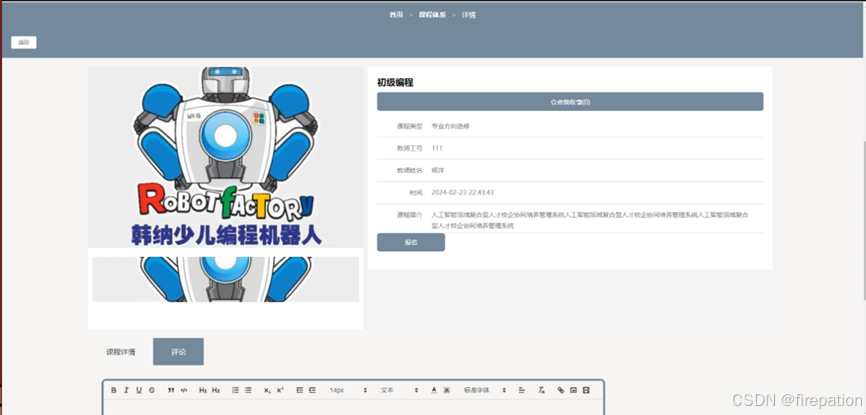This screenshot has height=415, width=866.
Task: Insert an ordered numbered list
Action: point(235,390)
